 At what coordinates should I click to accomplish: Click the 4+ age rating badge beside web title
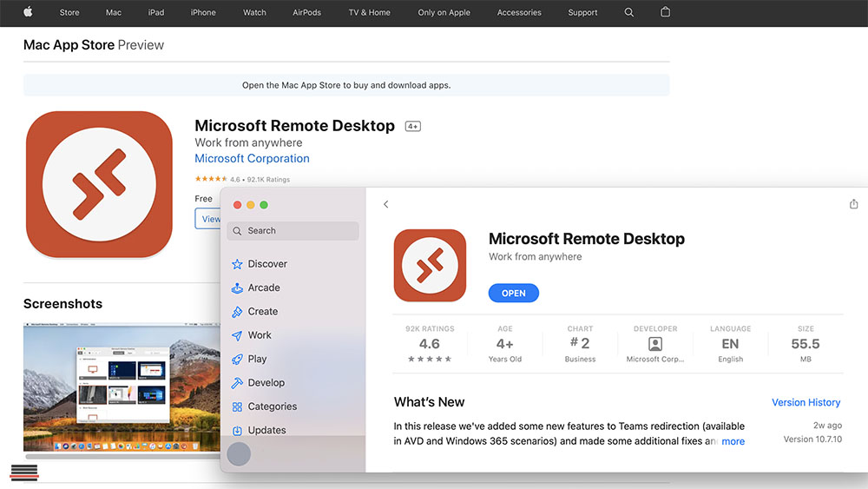413,126
